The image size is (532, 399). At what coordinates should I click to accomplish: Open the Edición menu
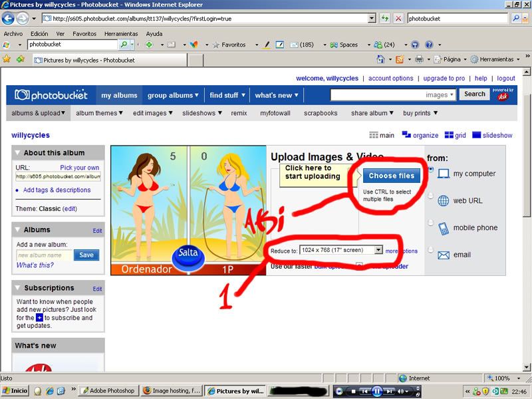(39, 34)
